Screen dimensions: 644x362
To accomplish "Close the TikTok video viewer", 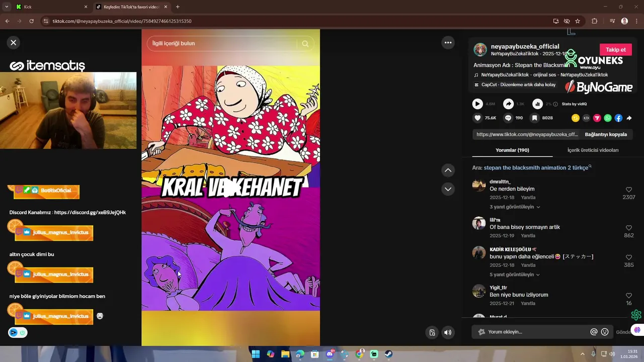I will tap(14, 43).
